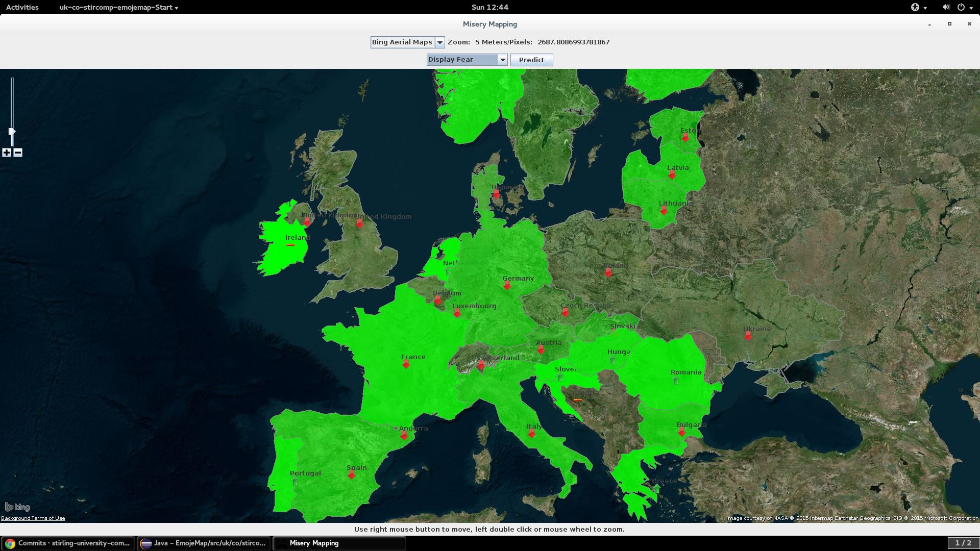Click the zoom in plus icon

(x=7, y=153)
